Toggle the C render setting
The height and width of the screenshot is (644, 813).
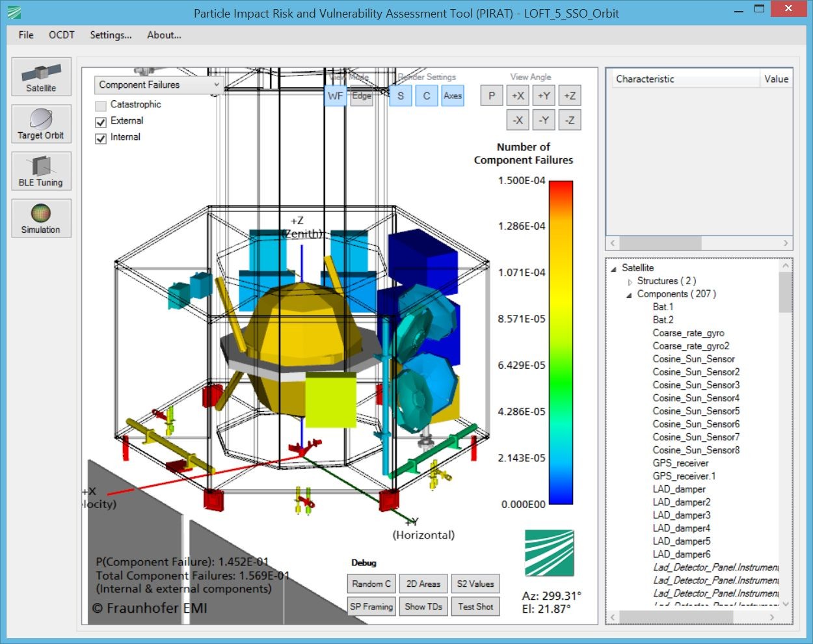coord(427,96)
